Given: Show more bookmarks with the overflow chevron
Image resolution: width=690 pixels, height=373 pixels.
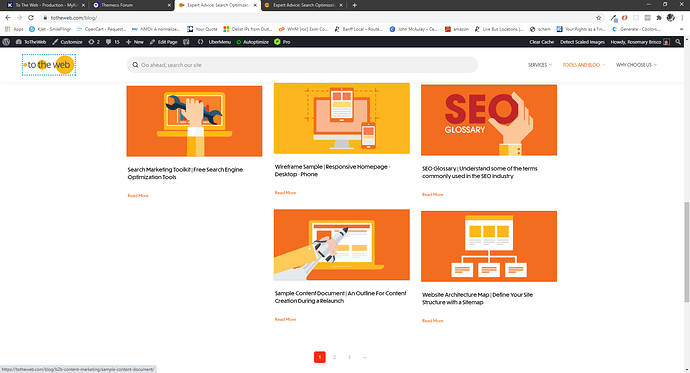Looking at the screenshot, I should point(681,29).
